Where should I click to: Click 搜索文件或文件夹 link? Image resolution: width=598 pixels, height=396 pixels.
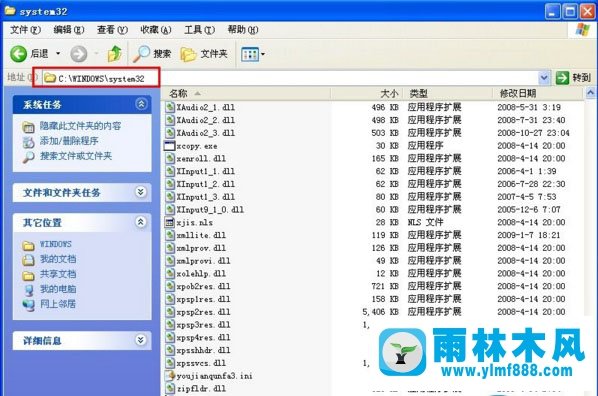(76, 156)
